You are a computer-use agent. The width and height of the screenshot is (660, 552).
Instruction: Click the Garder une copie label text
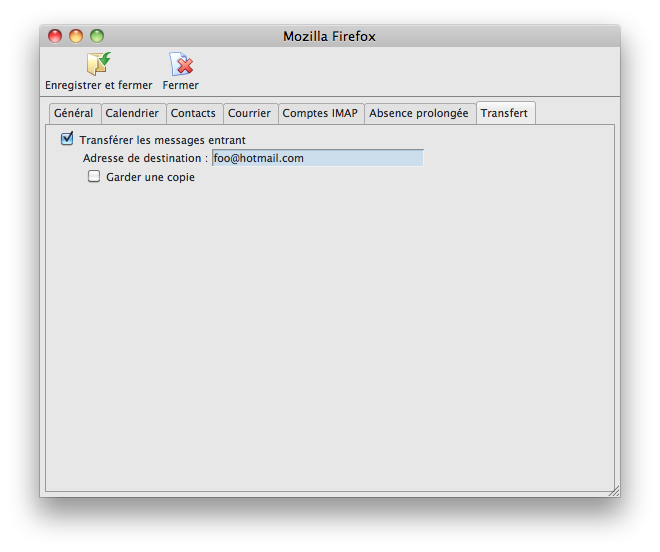pos(150,177)
